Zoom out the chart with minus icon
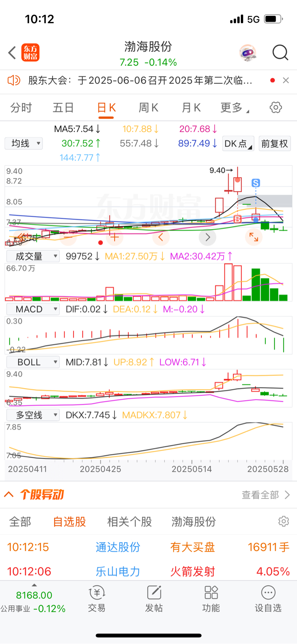The image size is (297, 644). pos(68,237)
